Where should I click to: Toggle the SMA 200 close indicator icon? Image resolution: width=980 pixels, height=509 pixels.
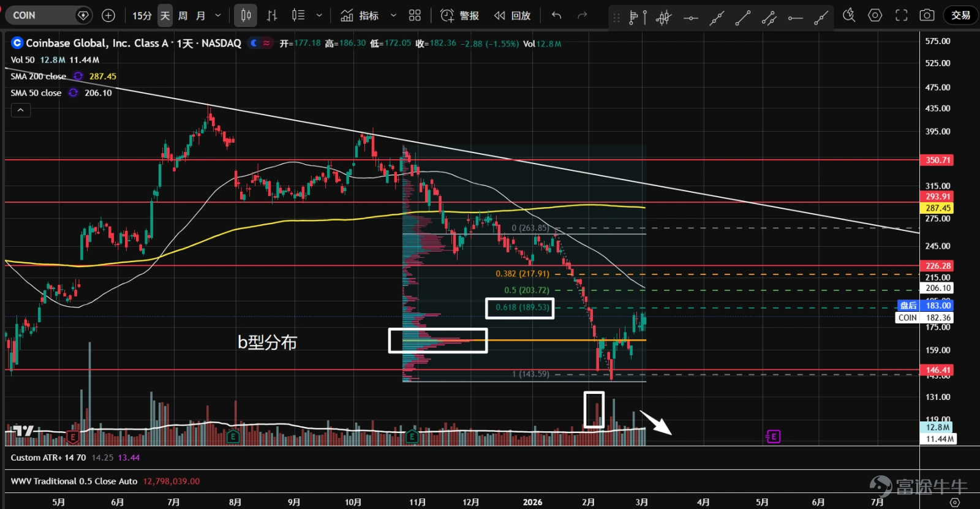pos(78,76)
